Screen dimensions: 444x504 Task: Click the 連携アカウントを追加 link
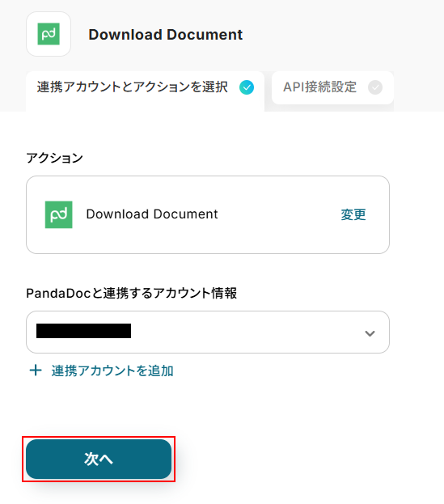coord(112,371)
